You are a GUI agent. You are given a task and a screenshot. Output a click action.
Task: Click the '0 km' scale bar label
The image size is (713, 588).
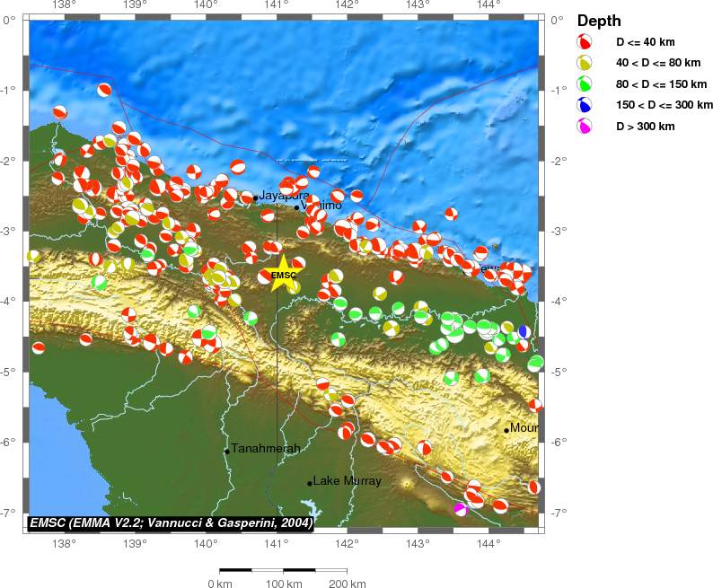tap(220, 583)
